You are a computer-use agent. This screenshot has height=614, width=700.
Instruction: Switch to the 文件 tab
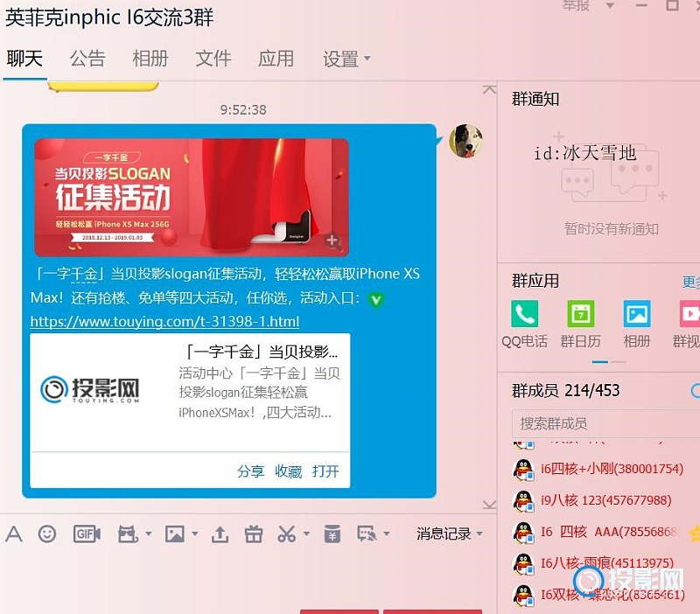click(x=213, y=59)
